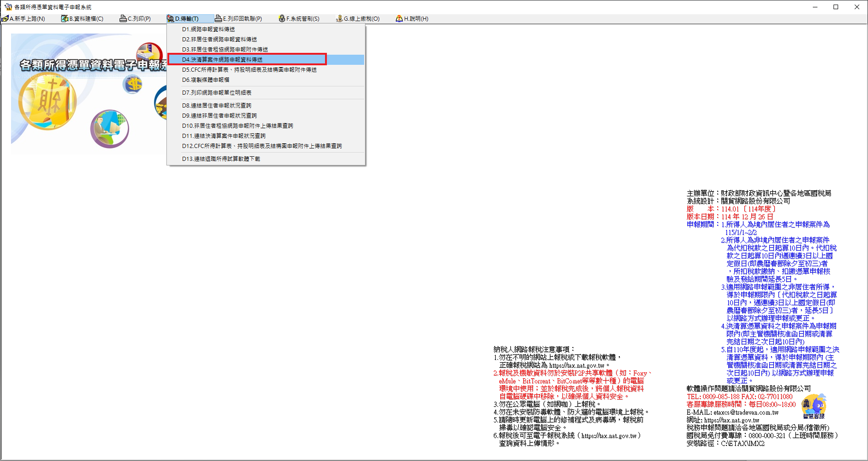The image size is (868, 461).
Task: Click the H.說明 help icon
Action: click(399, 19)
